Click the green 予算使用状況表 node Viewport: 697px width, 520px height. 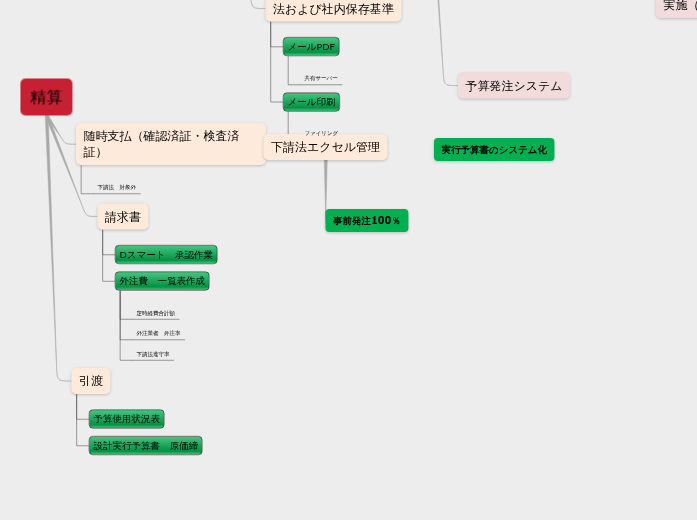[127, 419]
